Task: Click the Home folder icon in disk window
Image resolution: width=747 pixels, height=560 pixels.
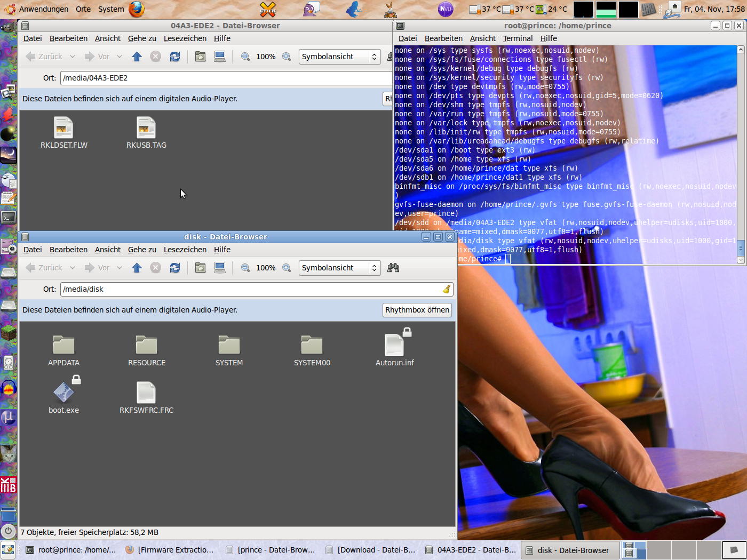Action: pos(200,268)
